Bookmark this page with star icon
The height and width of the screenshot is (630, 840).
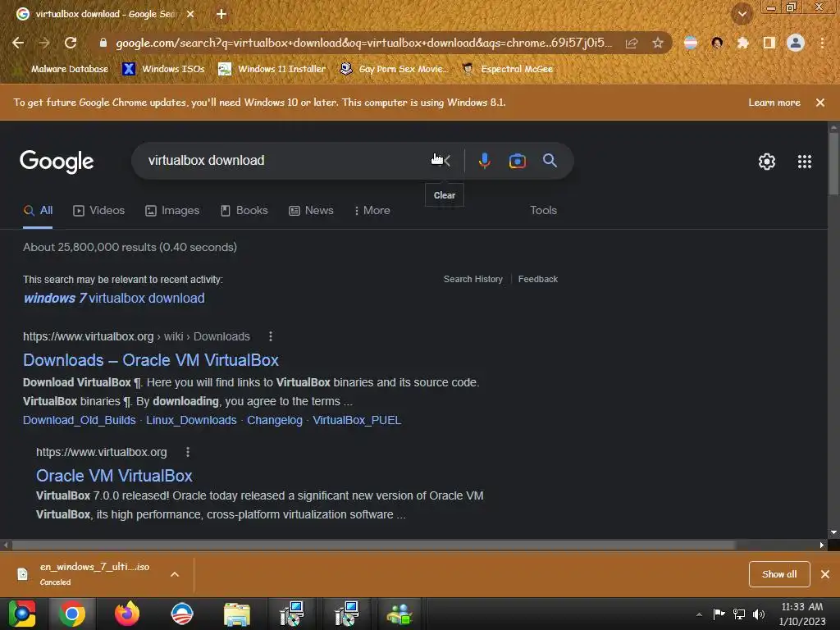(x=658, y=43)
